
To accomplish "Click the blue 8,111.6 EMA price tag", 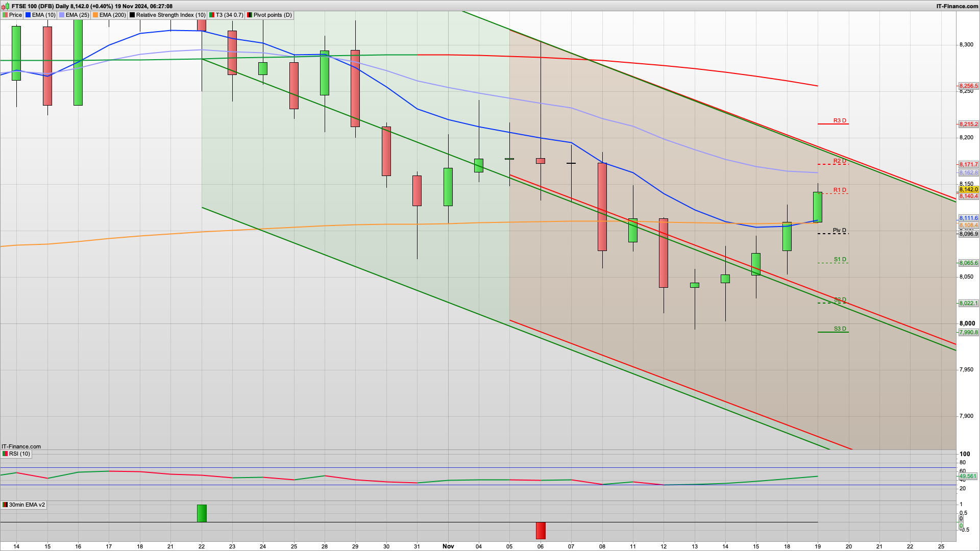I will coord(968,218).
